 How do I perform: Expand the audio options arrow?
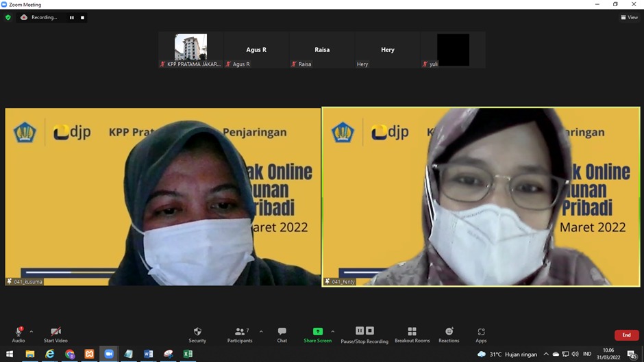pyautogui.click(x=31, y=331)
